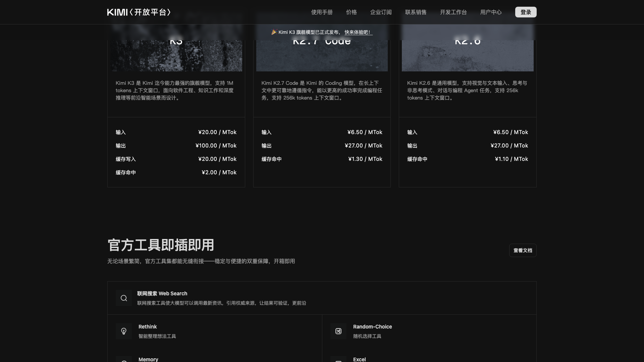This screenshot has width=644, height=362.
Task: Select the Random-Choice tool title
Action: [372, 327]
